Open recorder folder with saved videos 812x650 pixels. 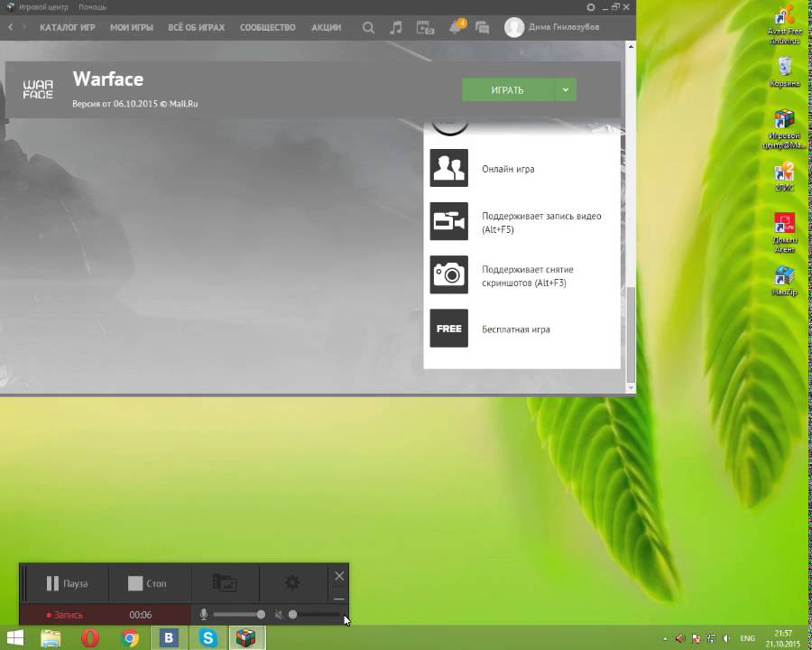tap(225, 583)
